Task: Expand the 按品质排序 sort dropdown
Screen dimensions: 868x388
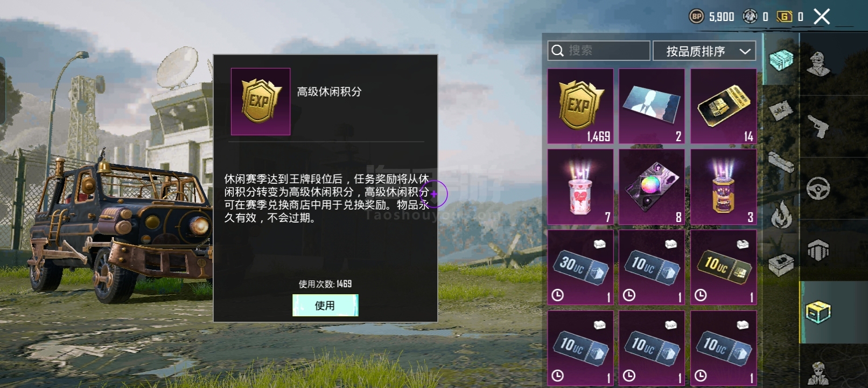Action: coord(704,51)
